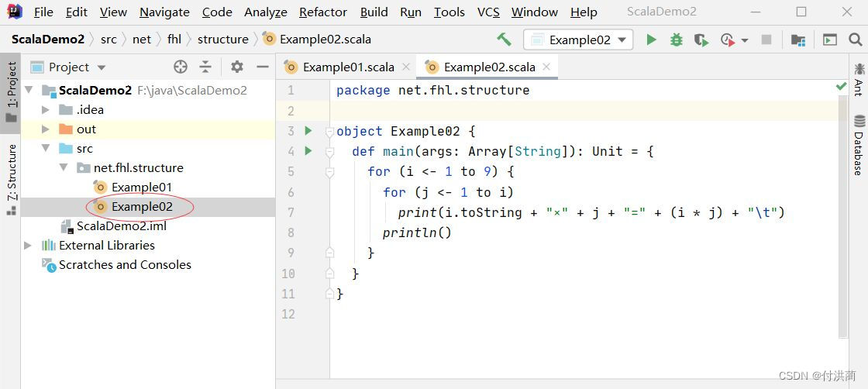Open Project Structure toolbar icon
This screenshot has height=389, width=868.
(x=797, y=40)
